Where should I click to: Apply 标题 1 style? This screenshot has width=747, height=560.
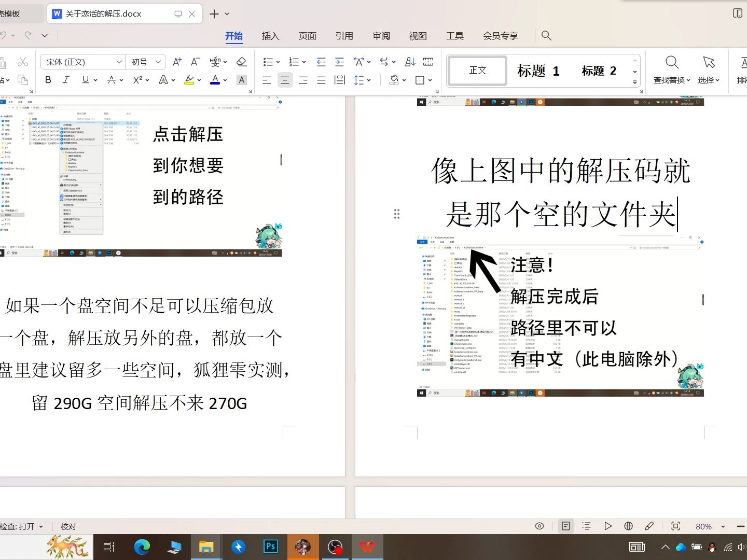tap(538, 71)
